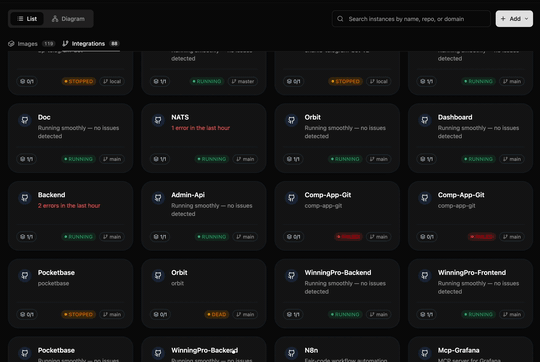Open the Add button dropdown chevron
The height and width of the screenshot is (362, 540).
[x=527, y=19]
